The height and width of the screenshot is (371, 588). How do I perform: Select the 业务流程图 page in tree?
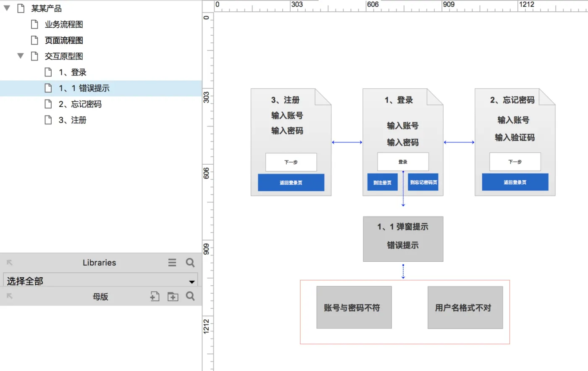[64, 24]
